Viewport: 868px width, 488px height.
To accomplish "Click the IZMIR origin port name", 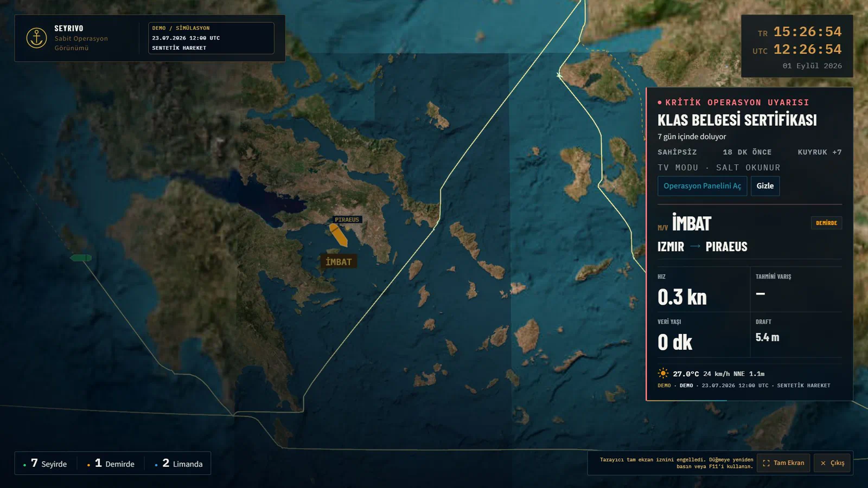I will point(671,247).
